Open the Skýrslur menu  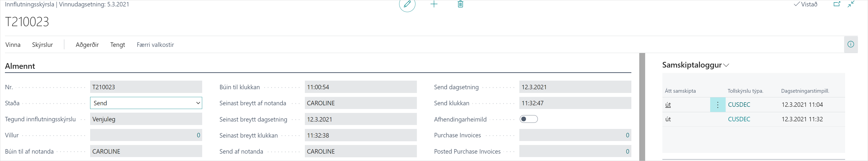pyautogui.click(x=42, y=45)
